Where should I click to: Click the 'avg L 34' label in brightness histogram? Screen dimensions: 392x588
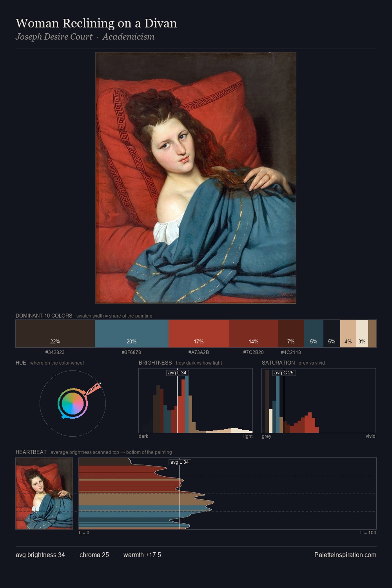tap(177, 373)
